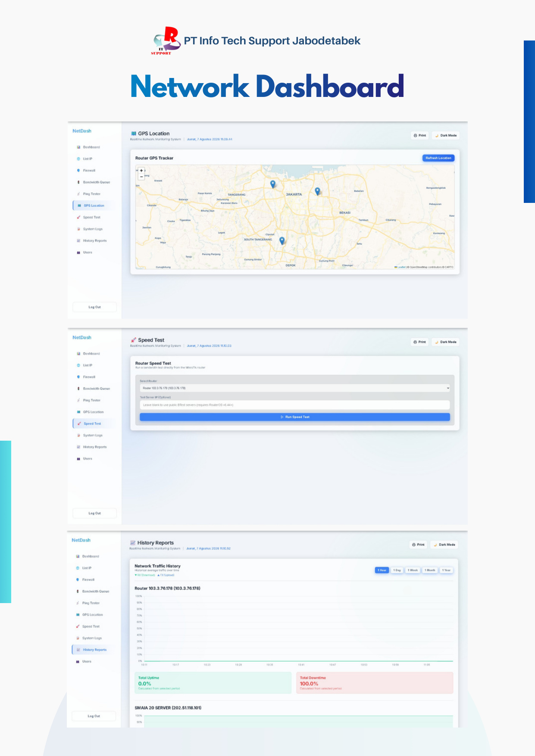535x756 pixels.
Task: Click Print in the History Reports panel
Action: (x=418, y=544)
